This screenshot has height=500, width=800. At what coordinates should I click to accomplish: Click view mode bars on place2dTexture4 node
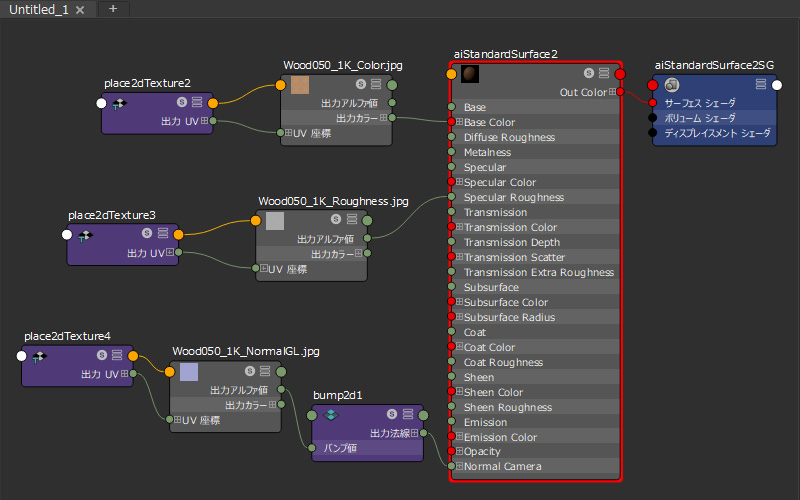117,356
